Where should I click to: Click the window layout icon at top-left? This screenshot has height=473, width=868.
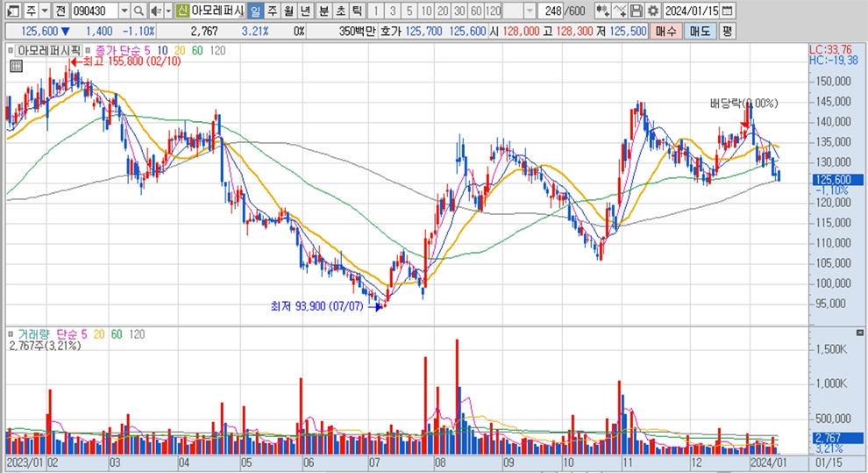point(12,11)
